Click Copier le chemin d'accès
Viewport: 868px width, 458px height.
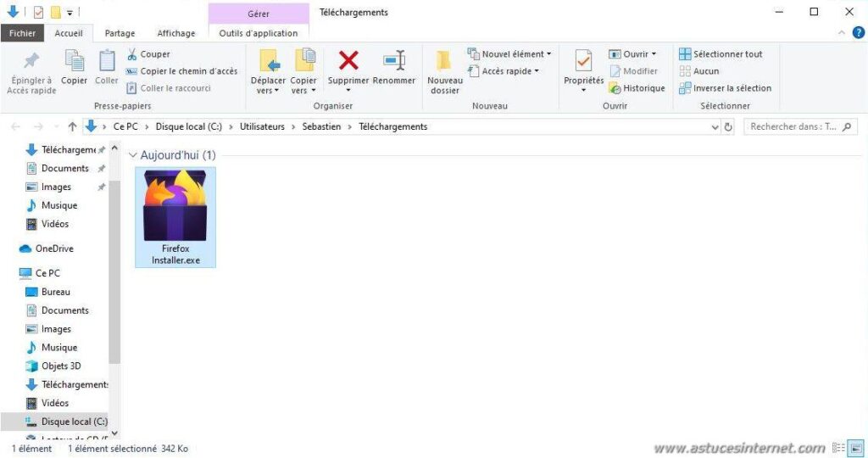[181, 71]
